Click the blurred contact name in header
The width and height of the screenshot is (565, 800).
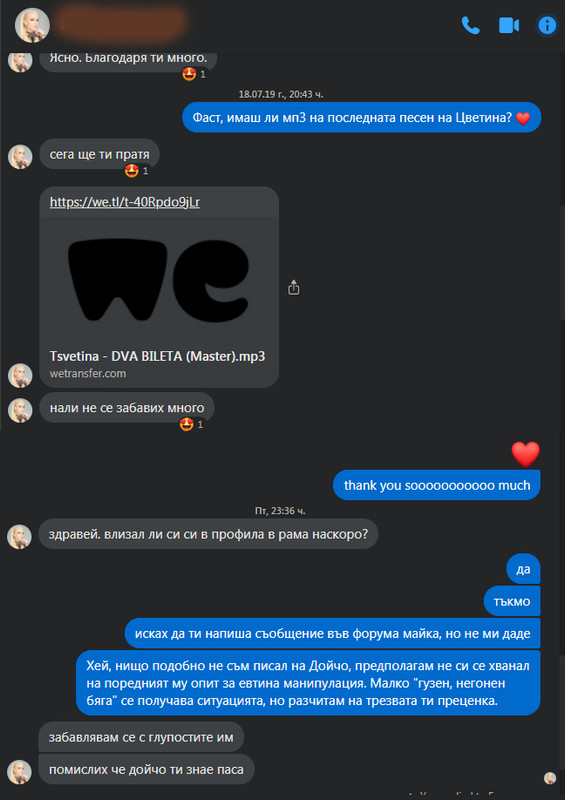[x=121, y=23]
